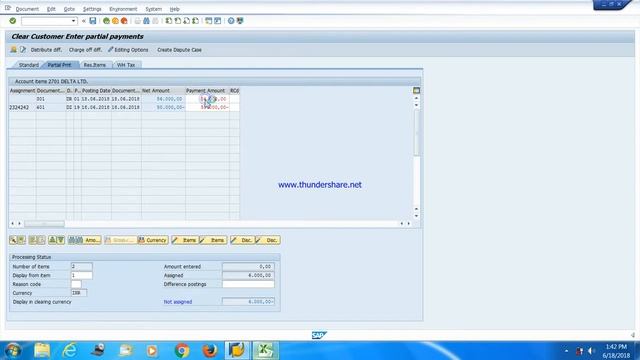The width and height of the screenshot is (640, 360).
Task: Click the Create New Session icon
Action: pyautogui.click(x=209, y=21)
